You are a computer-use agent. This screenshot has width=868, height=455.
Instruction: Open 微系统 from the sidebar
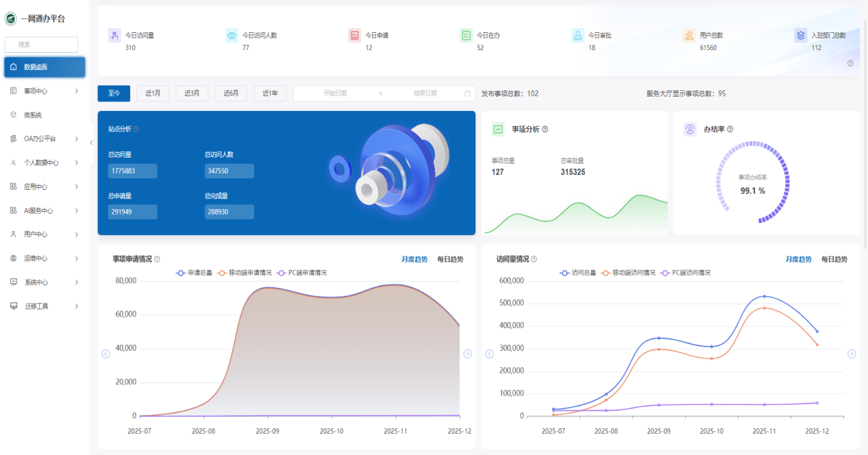pos(32,115)
